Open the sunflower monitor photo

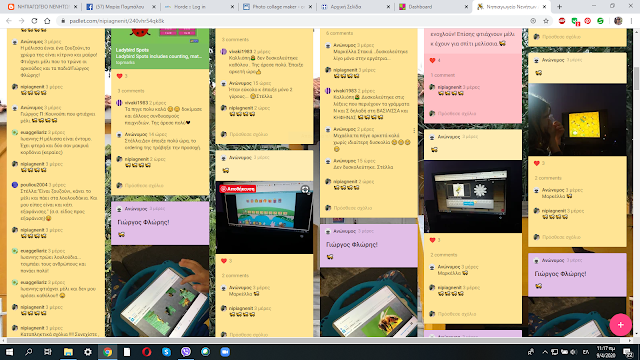pos(473,197)
